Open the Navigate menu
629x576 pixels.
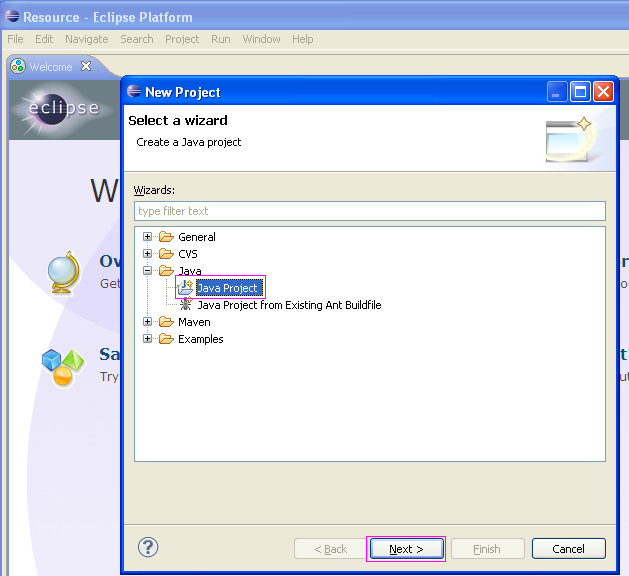tap(87, 39)
